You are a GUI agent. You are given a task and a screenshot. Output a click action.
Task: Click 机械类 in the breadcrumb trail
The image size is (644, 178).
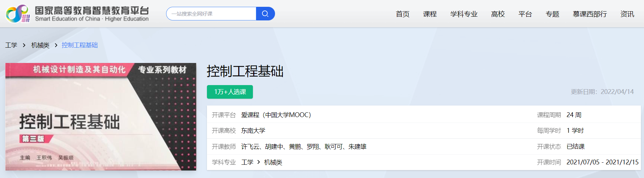pos(40,45)
